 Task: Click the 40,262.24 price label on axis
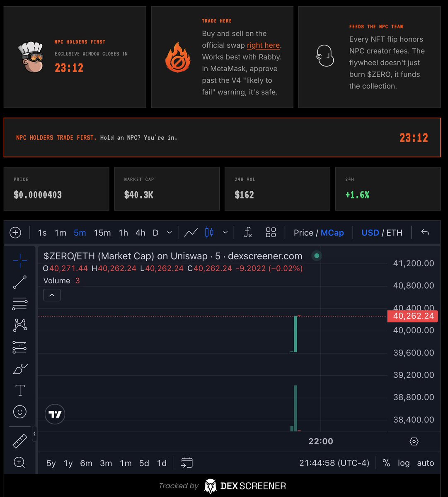tap(412, 316)
